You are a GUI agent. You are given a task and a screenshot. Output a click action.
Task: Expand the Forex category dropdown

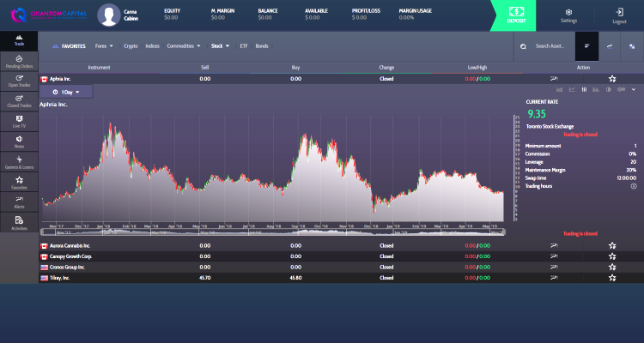104,46
